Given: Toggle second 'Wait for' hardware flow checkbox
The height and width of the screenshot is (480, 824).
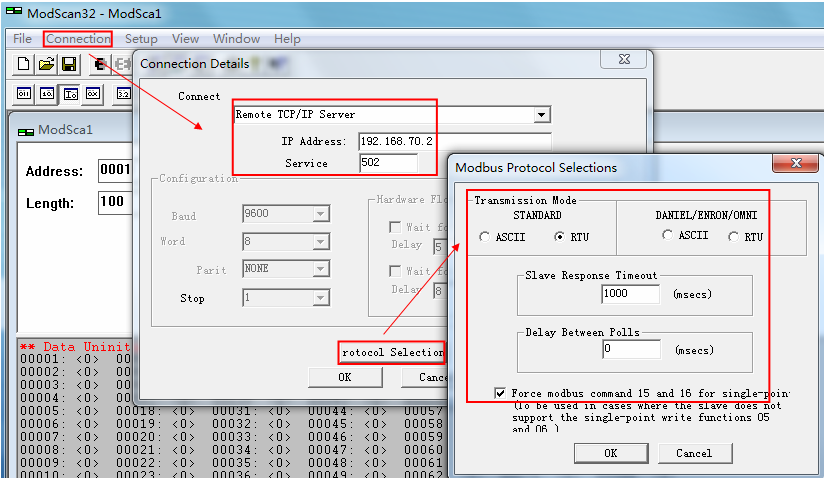Looking at the screenshot, I should (x=395, y=270).
